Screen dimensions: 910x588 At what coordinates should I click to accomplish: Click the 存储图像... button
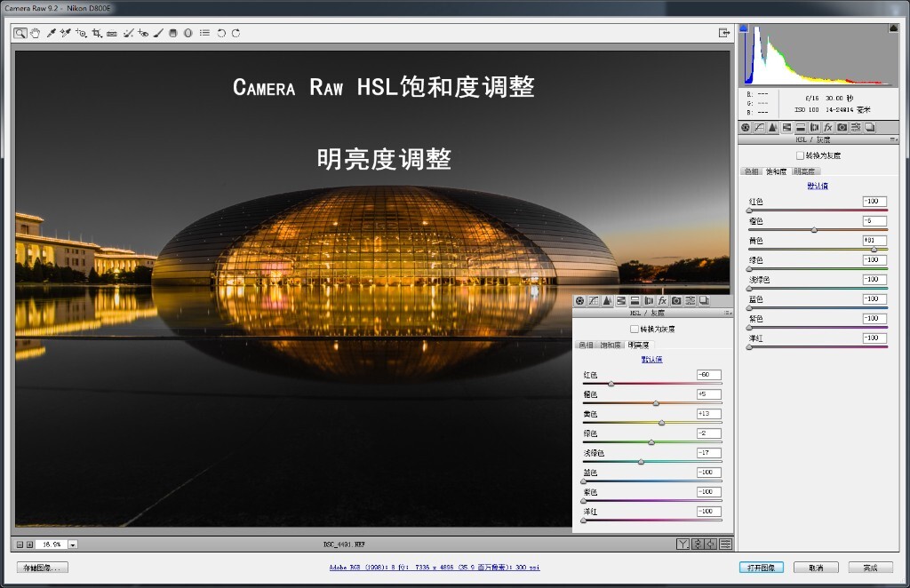tap(42, 568)
